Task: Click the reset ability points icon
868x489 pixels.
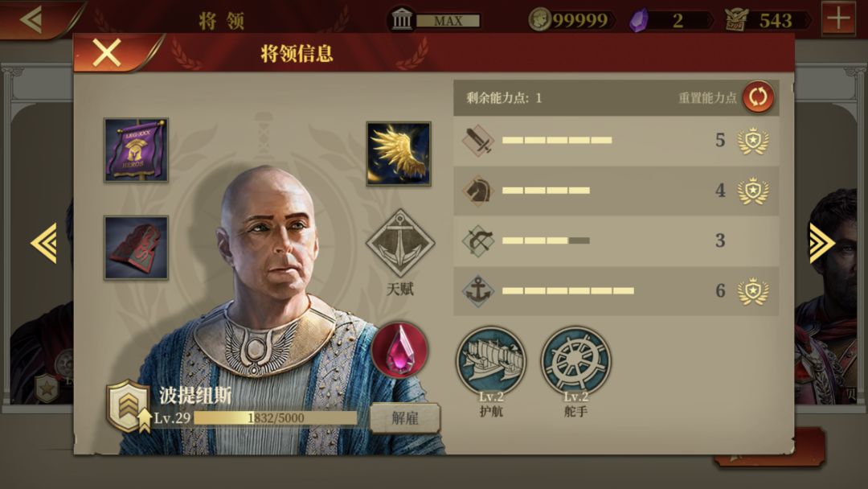Action: coord(758,97)
